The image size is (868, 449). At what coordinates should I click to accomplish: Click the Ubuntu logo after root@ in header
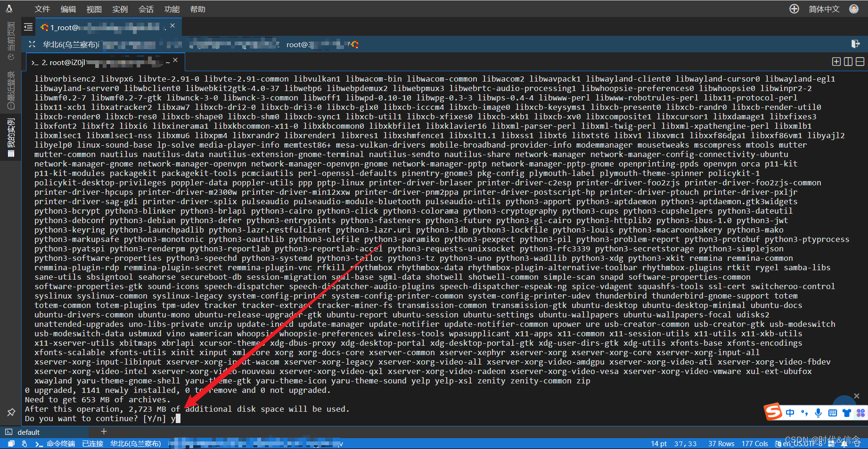tap(355, 44)
